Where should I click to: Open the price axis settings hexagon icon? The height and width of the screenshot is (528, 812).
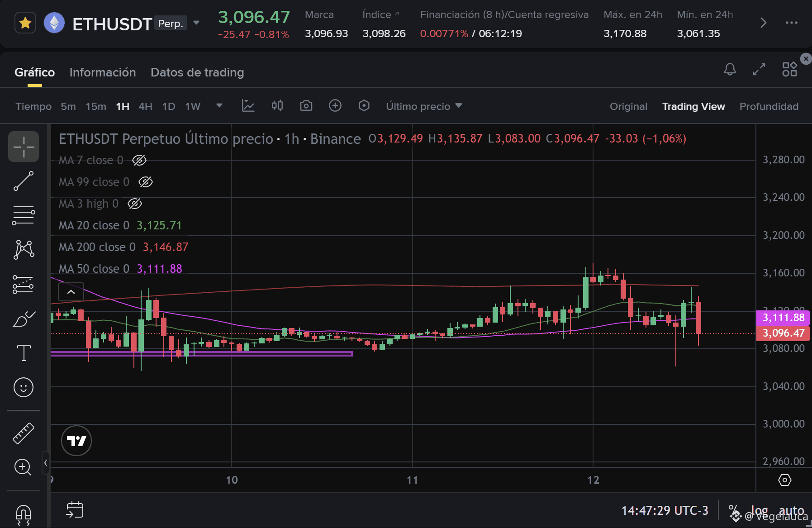click(x=785, y=480)
